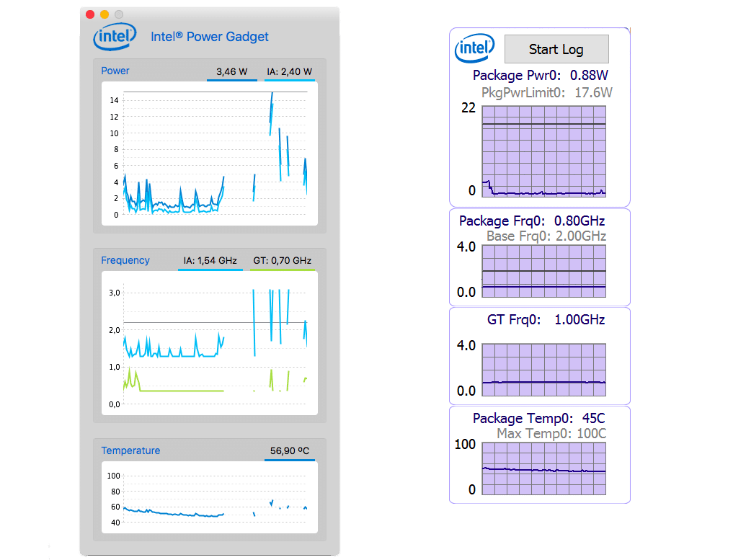Select the Power section header icon
This screenshot has height=560, width=746.
tap(115, 71)
